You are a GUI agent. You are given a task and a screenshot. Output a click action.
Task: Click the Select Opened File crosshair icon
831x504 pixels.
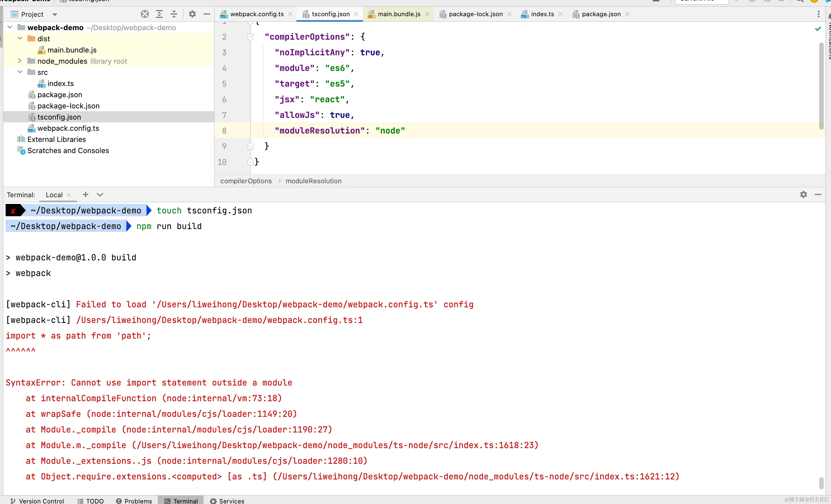tap(145, 14)
